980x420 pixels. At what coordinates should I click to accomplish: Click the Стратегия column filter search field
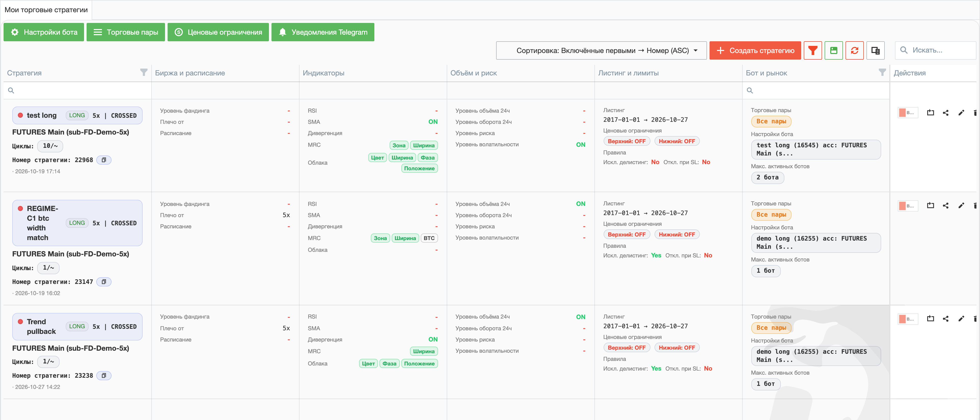click(x=77, y=91)
